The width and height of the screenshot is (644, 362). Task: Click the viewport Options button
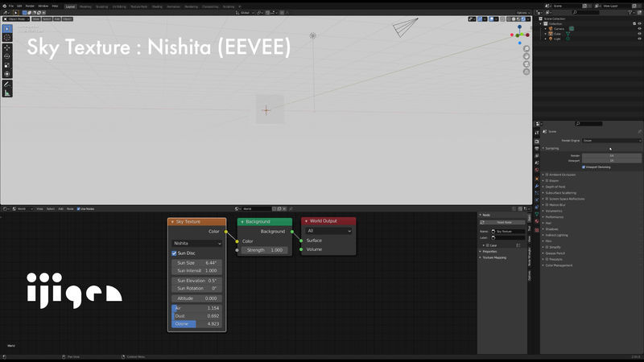click(x=522, y=13)
